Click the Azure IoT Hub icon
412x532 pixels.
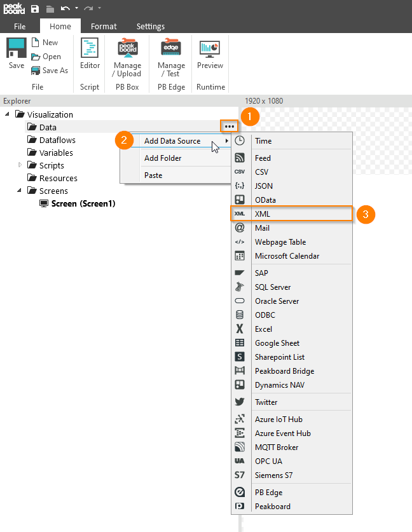click(x=240, y=419)
